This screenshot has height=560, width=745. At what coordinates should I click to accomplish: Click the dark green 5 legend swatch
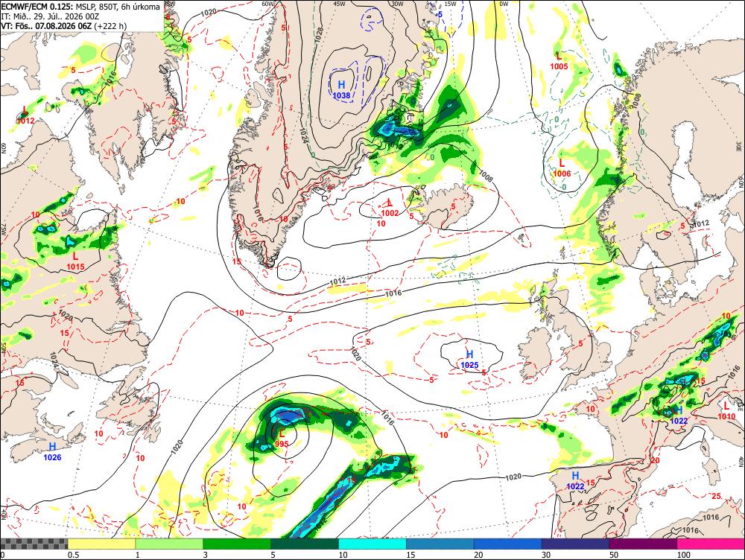305,544
